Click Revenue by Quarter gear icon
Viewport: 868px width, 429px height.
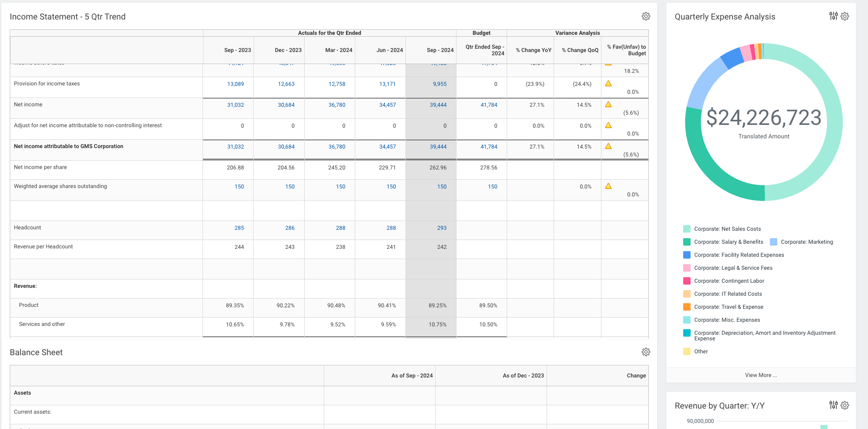[845, 405]
